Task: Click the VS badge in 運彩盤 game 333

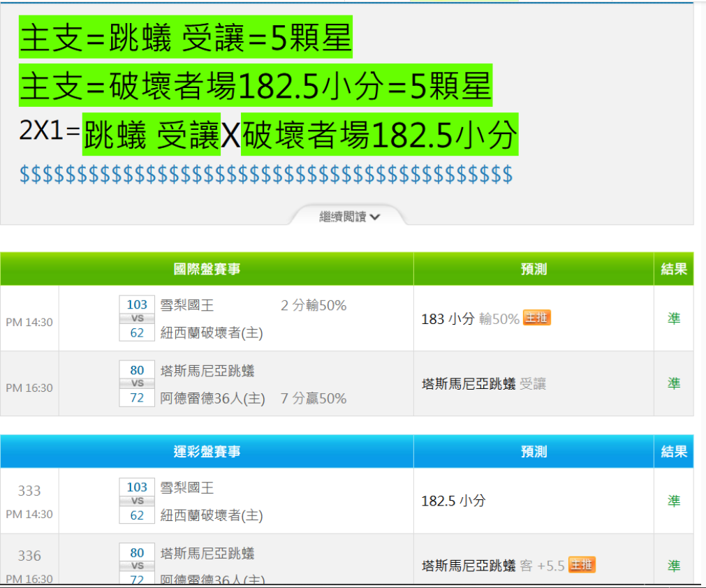Action: (x=137, y=501)
